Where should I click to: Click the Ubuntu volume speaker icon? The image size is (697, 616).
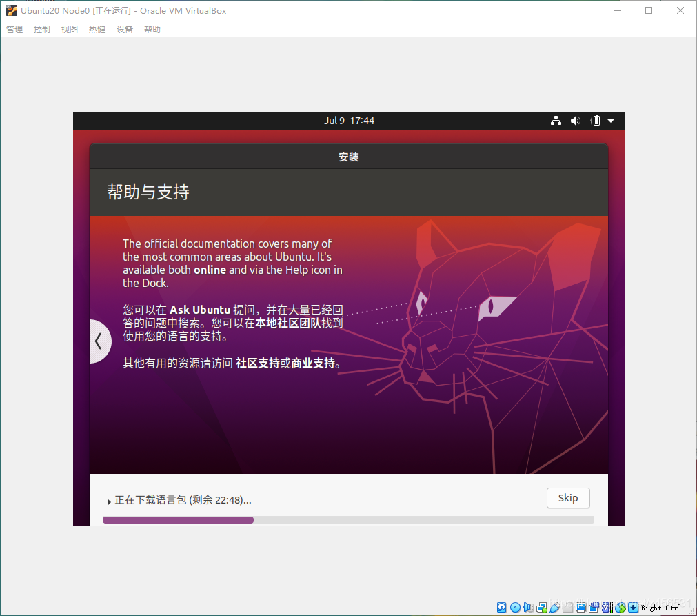click(575, 121)
